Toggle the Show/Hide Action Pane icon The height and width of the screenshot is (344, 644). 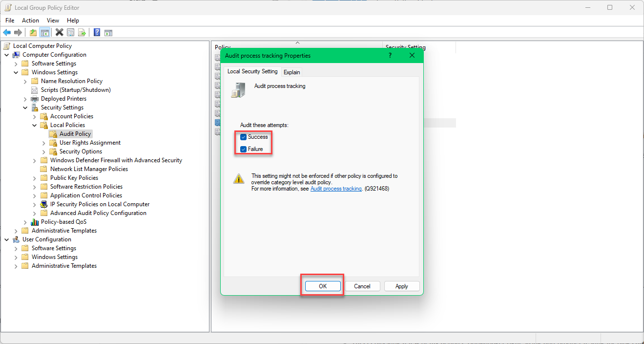coord(108,32)
